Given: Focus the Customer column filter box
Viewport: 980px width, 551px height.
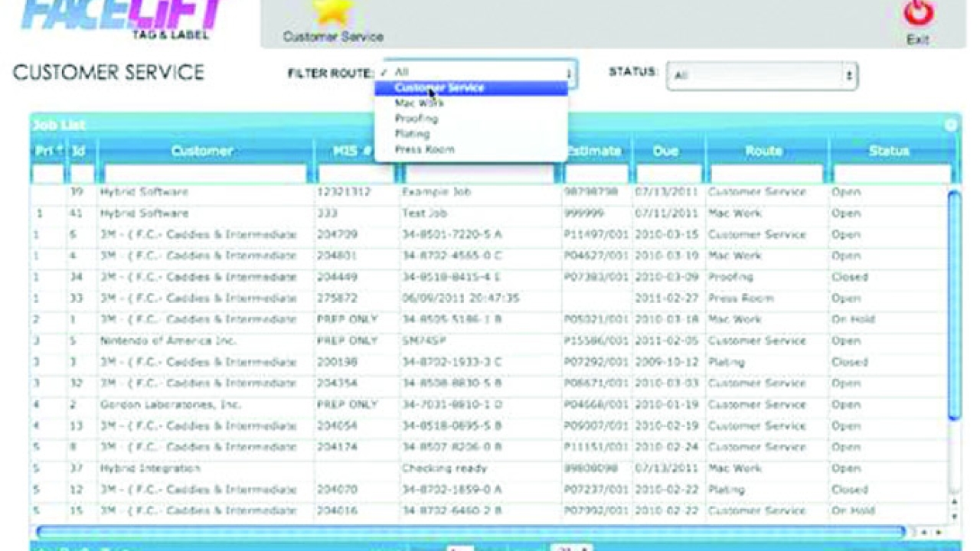Looking at the screenshot, I should (x=204, y=174).
